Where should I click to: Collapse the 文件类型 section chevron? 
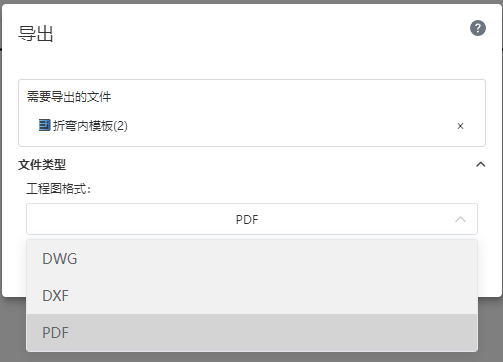click(x=481, y=164)
